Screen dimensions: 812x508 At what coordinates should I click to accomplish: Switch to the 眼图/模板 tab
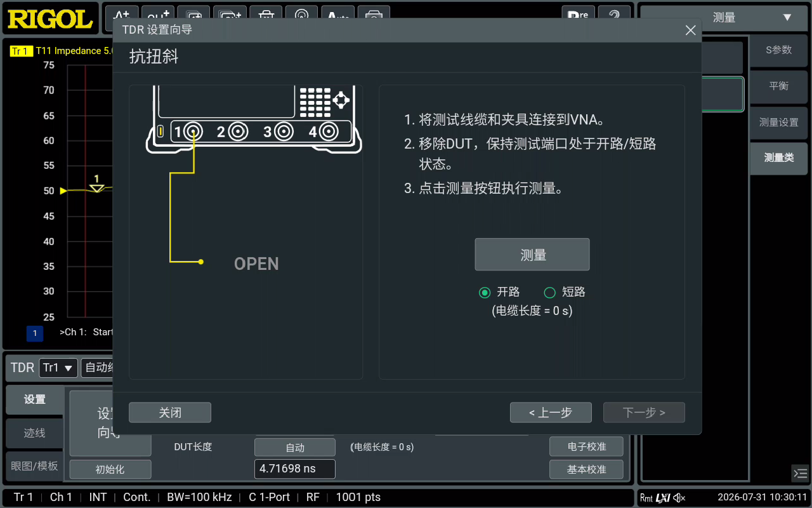point(35,466)
